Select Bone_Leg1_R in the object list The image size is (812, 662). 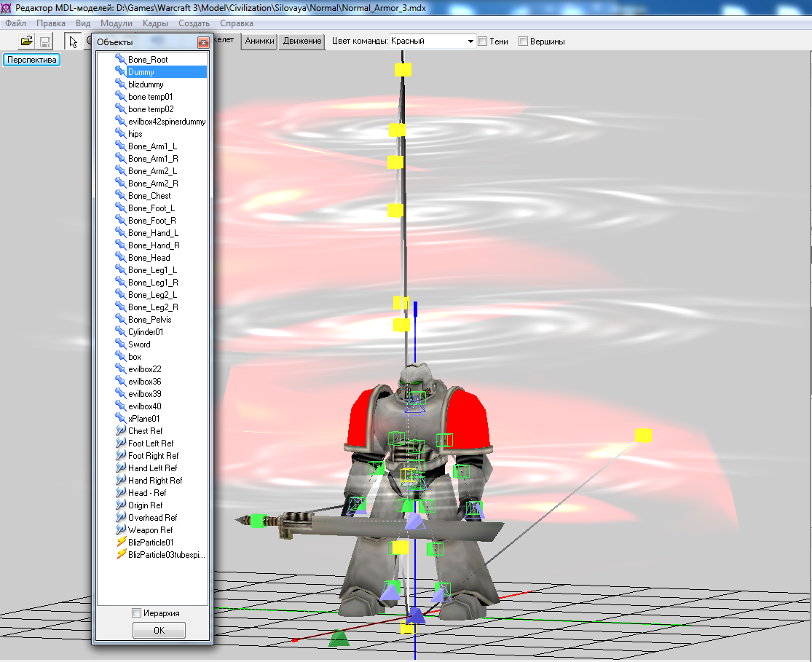point(153,283)
